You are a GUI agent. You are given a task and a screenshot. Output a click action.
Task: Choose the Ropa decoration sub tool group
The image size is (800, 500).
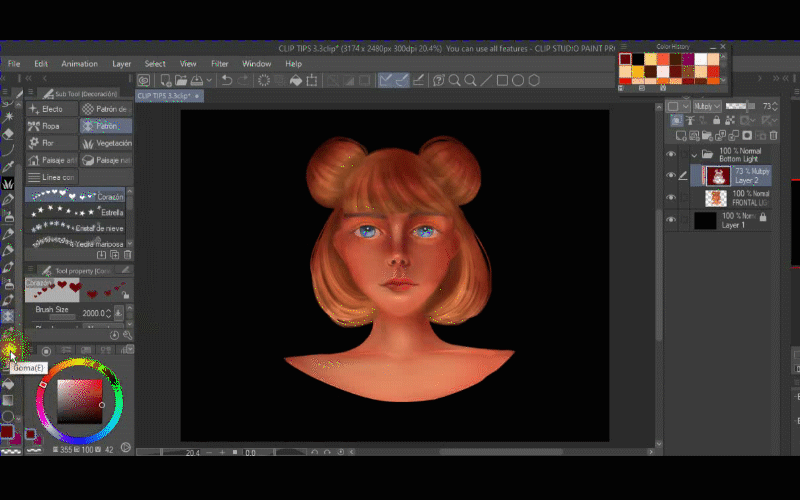pyautogui.click(x=52, y=126)
